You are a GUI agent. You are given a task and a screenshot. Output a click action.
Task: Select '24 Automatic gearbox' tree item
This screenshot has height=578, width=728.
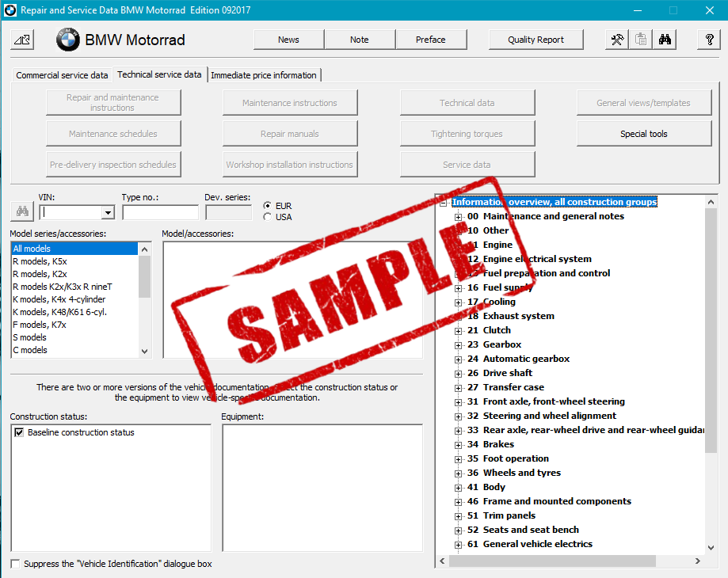[518, 359]
